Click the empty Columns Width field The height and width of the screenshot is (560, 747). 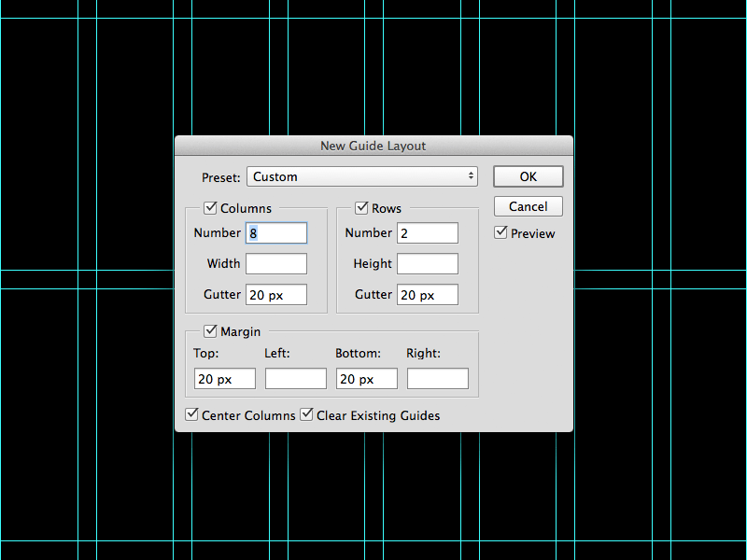tap(276, 264)
